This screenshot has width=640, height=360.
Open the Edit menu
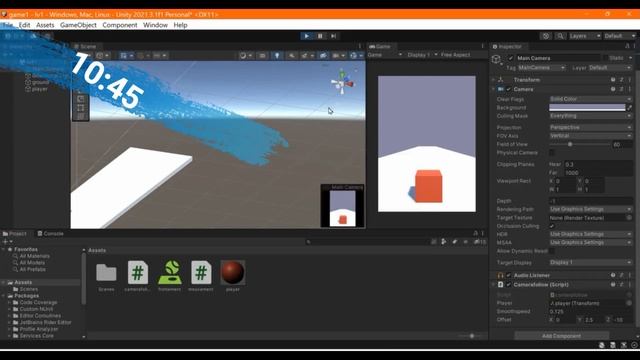(24, 25)
